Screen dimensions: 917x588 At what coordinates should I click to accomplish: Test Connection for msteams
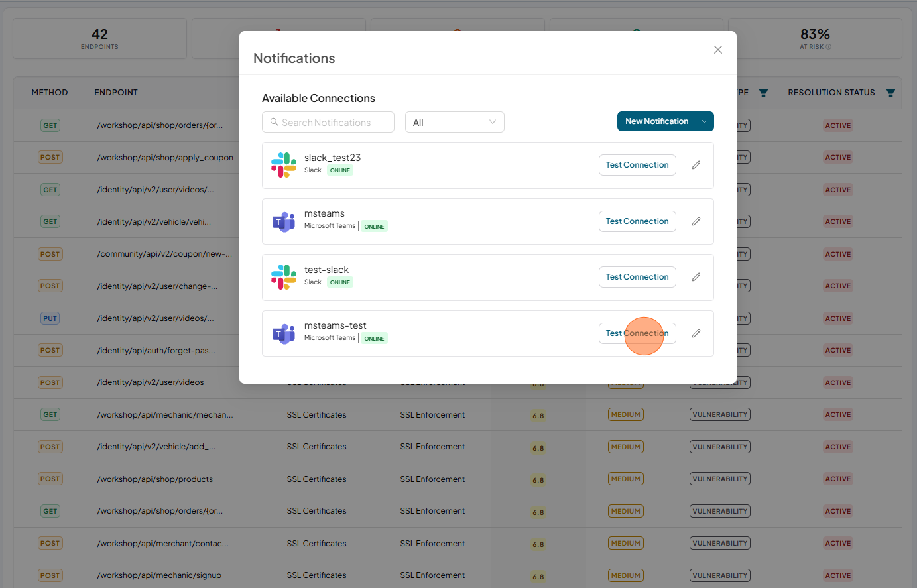[637, 221]
